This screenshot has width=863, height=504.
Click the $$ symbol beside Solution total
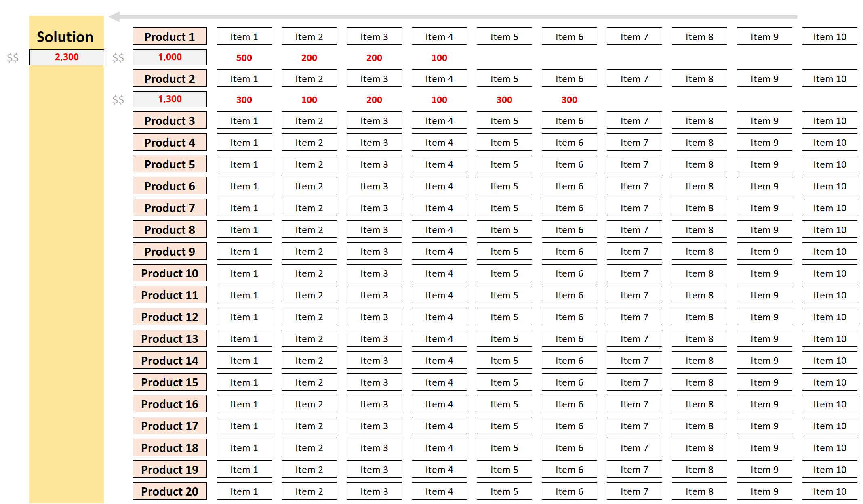(13, 57)
